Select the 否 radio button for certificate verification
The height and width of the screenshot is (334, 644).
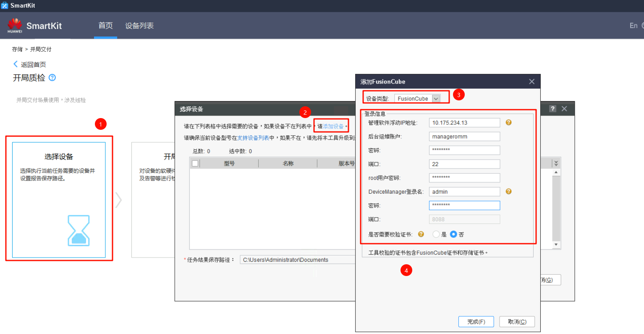(453, 234)
